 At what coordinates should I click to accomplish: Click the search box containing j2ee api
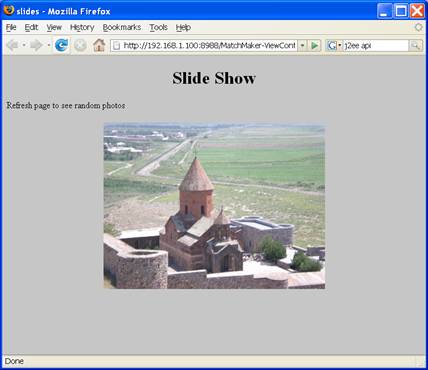point(376,45)
